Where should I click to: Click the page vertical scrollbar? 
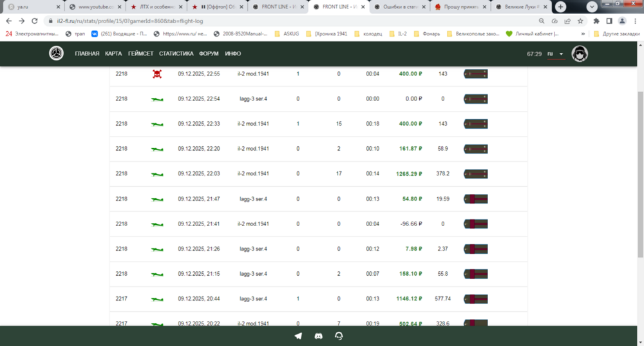639,174
